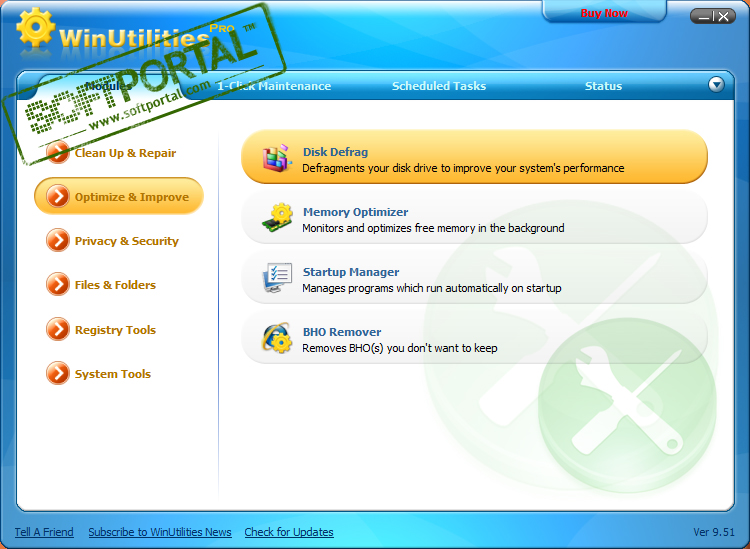The width and height of the screenshot is (750, 549).
Task: Minimize the WinUtilities window
Action: tap(703, 17)
